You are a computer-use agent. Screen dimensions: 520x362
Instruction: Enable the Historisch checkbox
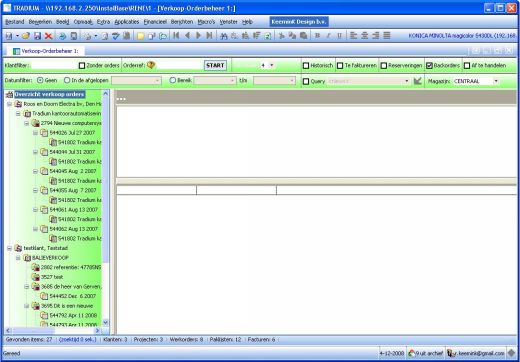tap(306, 65)
